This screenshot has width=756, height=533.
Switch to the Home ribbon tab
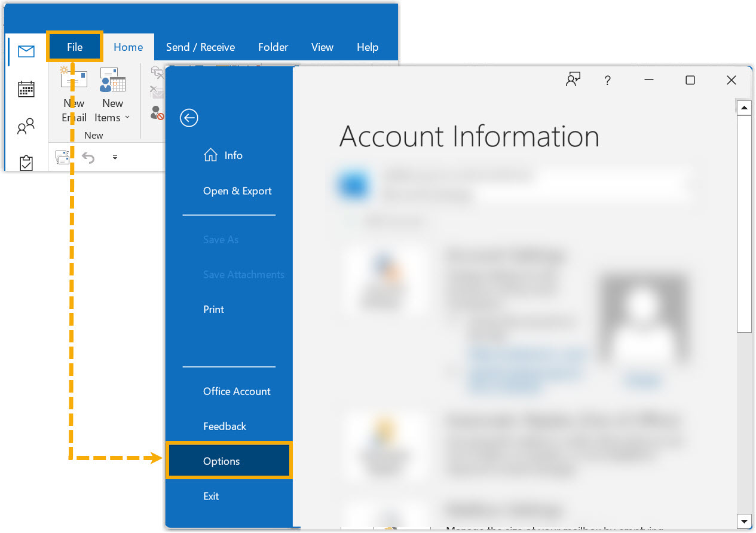[128, 47]
